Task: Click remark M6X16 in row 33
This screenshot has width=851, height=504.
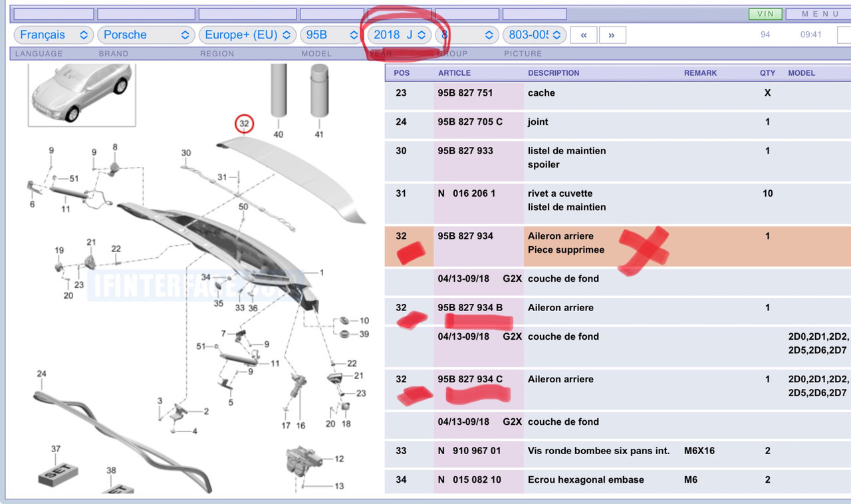Action: (x=699, y=451)
